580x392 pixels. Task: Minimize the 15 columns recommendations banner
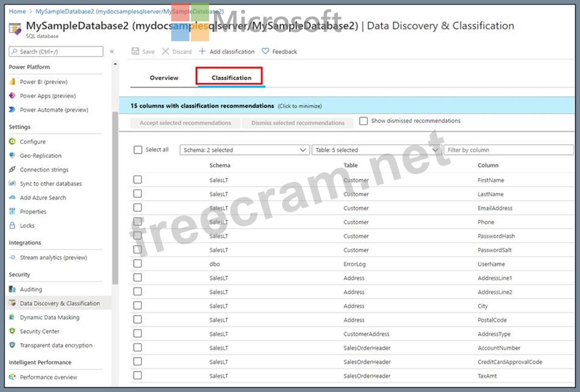(x=347, y=106)
